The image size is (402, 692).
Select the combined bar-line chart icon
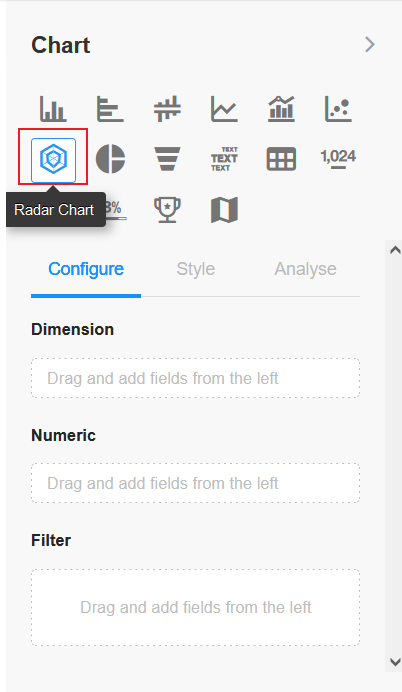[281, 109]
